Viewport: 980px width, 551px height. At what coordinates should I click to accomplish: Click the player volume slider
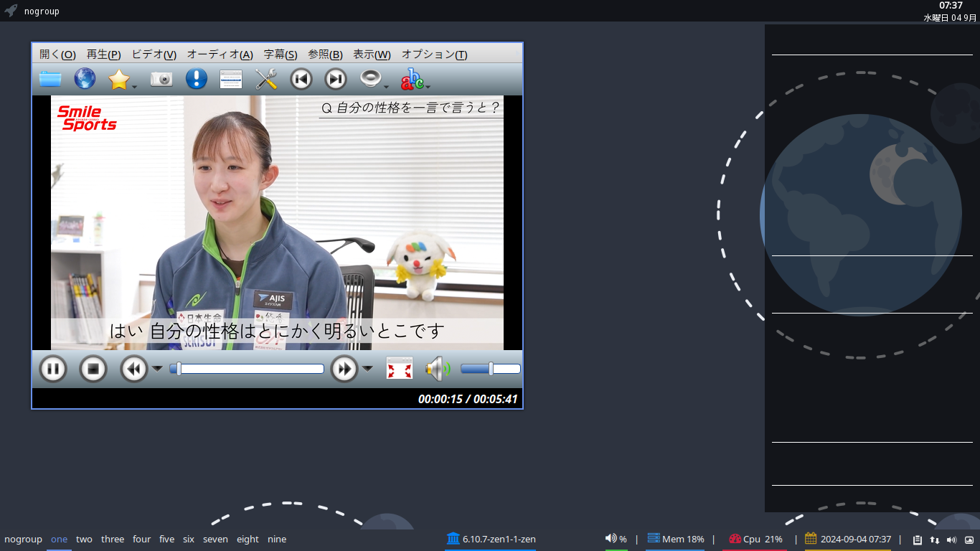pos(491,369)
